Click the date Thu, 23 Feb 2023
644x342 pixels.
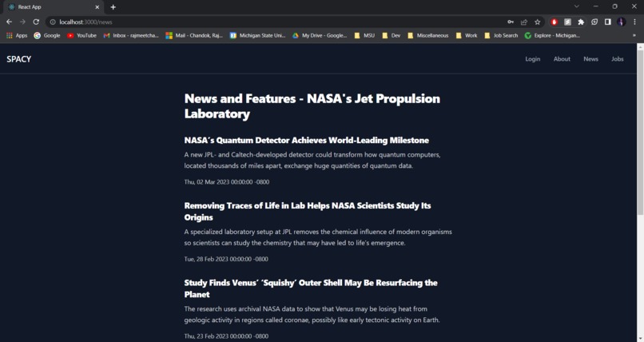[226, 336]
